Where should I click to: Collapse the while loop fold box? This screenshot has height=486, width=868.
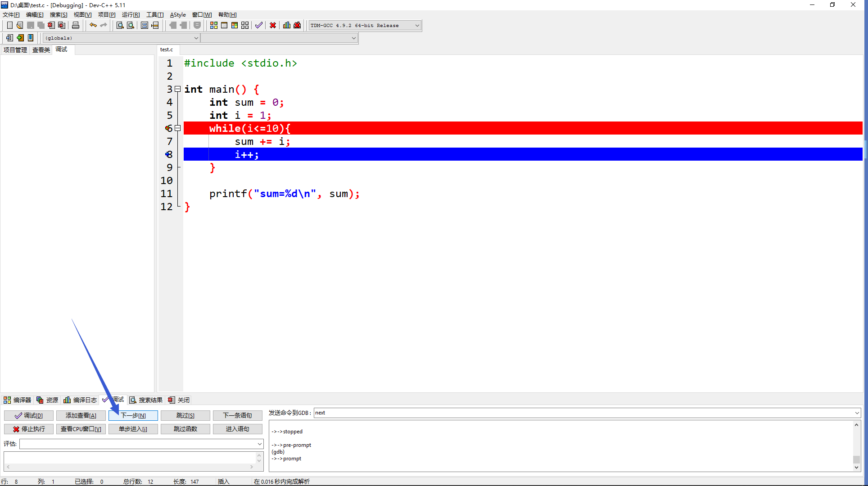click(178, 128)
